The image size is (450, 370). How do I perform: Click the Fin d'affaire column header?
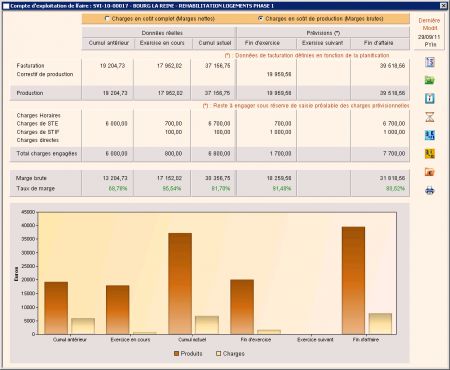(379, 43)
